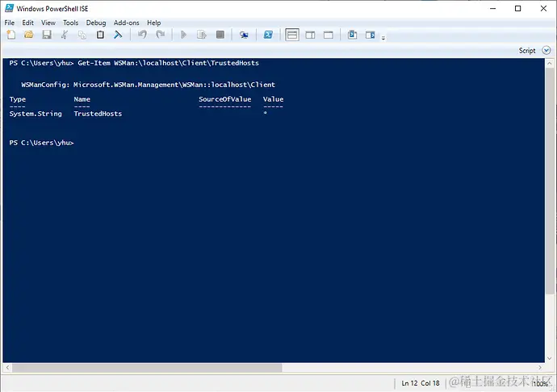Click the Ln 12 Col 18 status
This screenshot has width=557, height=392.
coord(421,383)
